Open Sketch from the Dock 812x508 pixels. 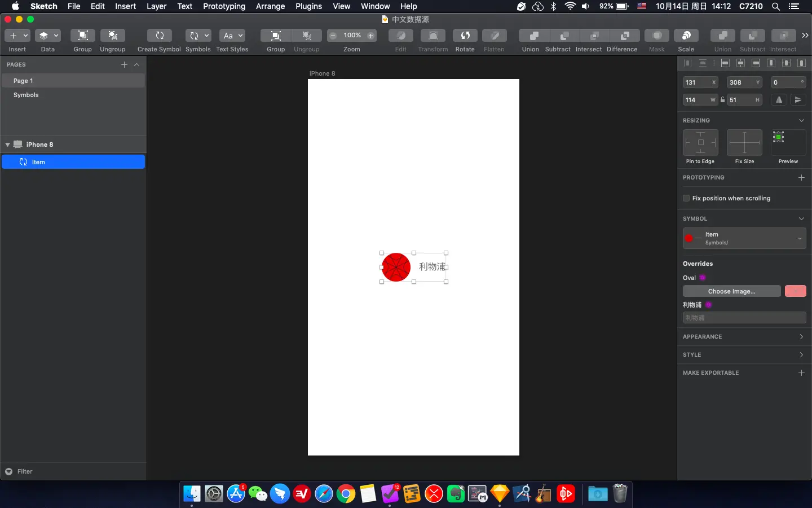coord(500,494)
